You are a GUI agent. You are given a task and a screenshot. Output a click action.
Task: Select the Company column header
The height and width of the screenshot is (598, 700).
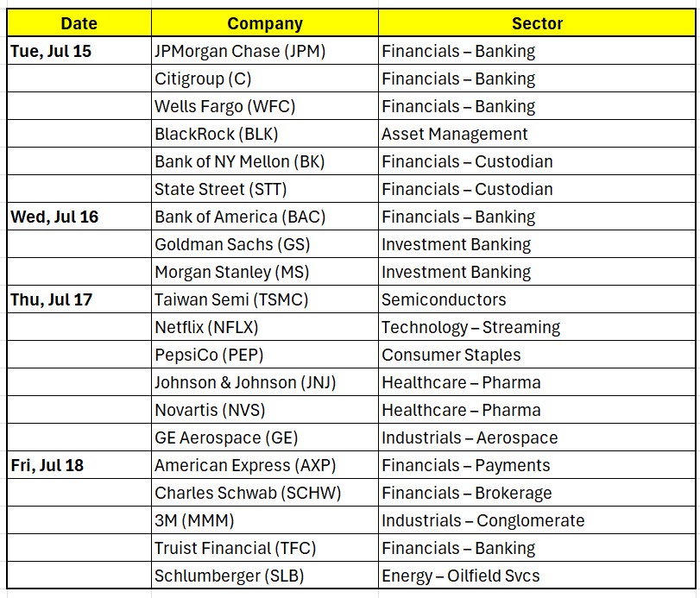[x=264, y=23]
